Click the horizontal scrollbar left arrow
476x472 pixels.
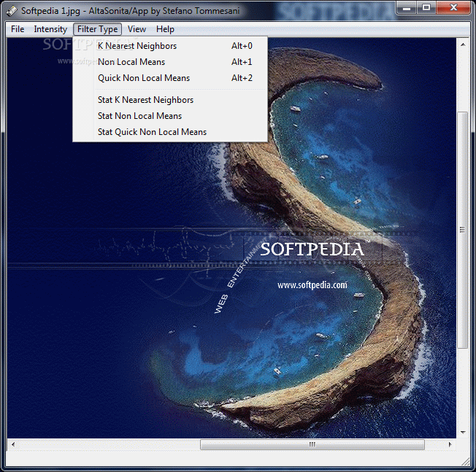tap(13, 445)
